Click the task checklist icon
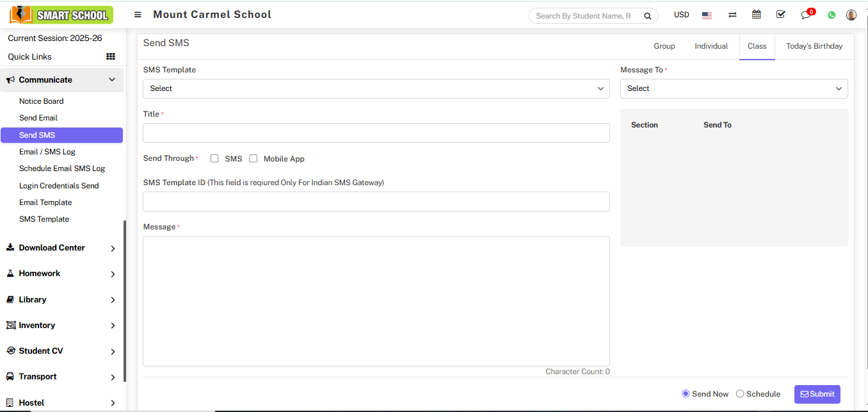 [x=780, y=15]
